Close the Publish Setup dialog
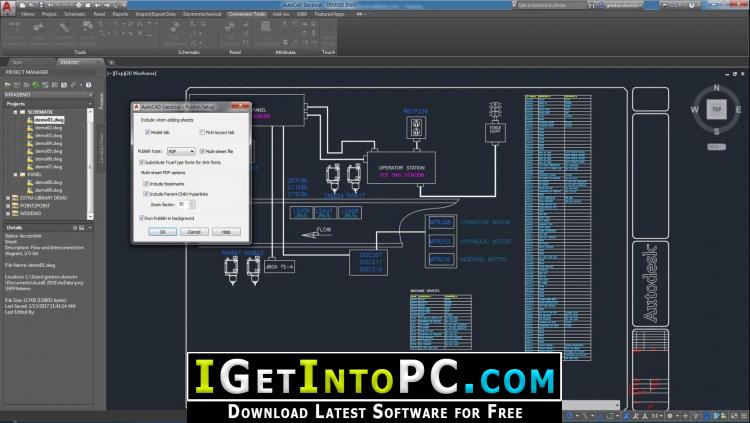 (240, 106)
